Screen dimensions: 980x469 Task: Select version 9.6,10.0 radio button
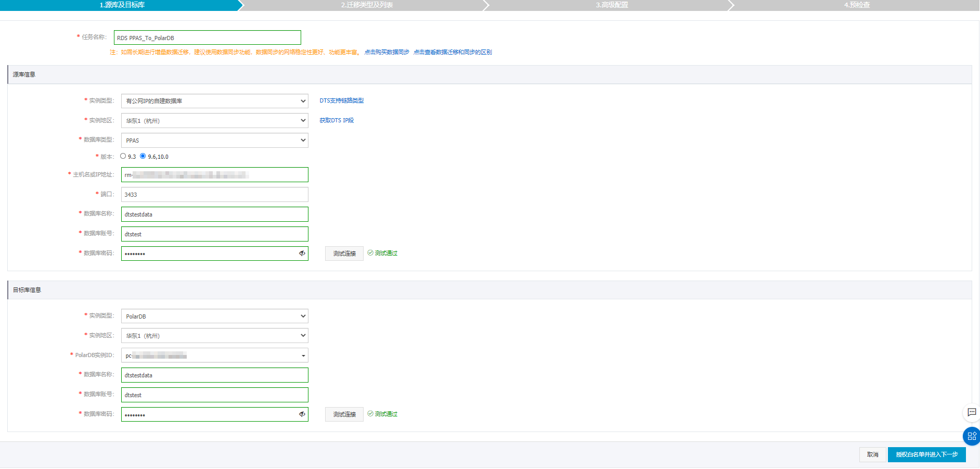click(x=143, y=156)
